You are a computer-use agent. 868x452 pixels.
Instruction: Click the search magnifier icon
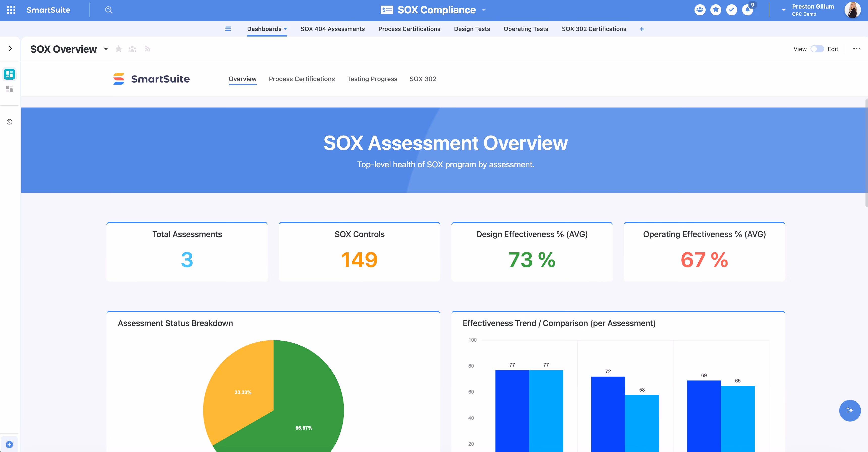pyautogui.click(x=108, y=10)
